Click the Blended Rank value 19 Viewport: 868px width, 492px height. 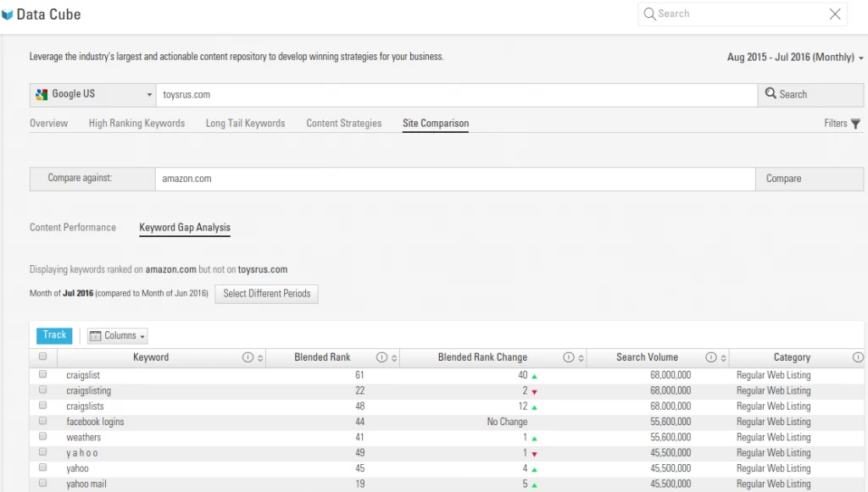point(359,484)
